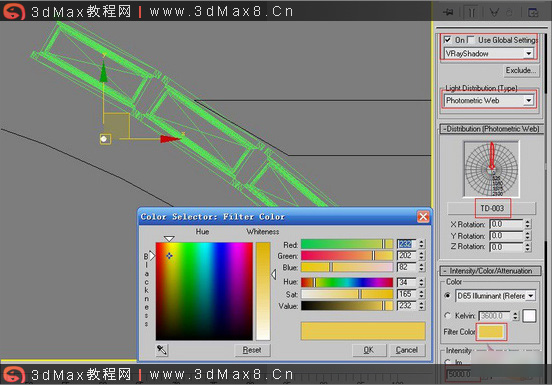This screenshot has height=385, width=552.
Task: Click the TD-003 web file button
Action: [x=492, y=208]
